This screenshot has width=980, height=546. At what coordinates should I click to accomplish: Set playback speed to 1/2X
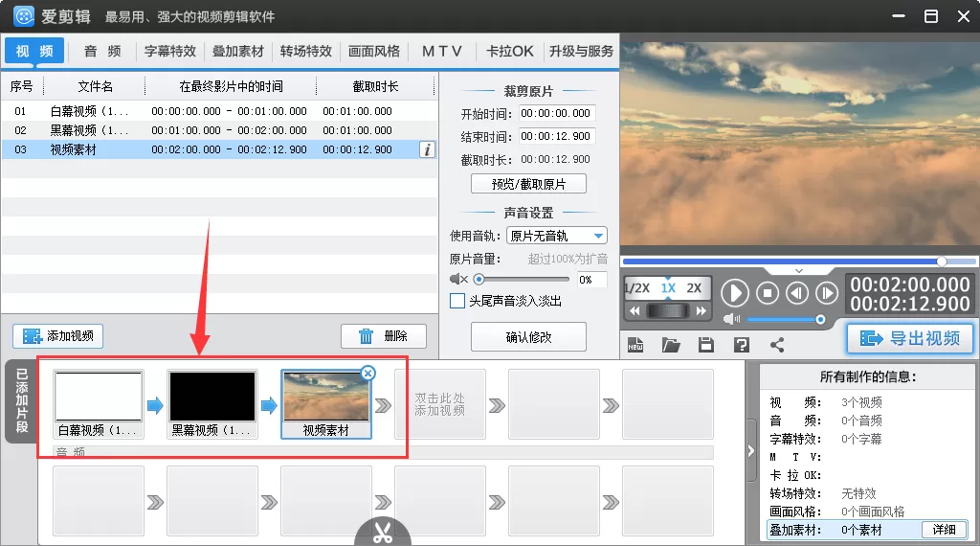[x=637, y=288]
